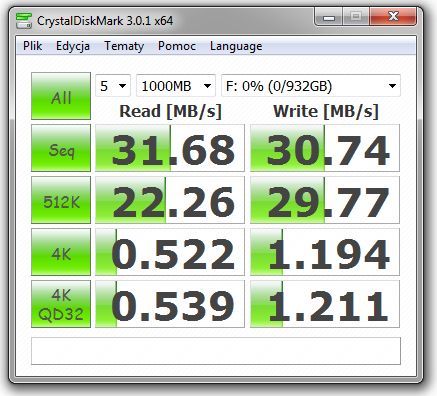The image size is (437, 396).
Task: Run all benchmarks with the All button
Action: coord(61,96)
